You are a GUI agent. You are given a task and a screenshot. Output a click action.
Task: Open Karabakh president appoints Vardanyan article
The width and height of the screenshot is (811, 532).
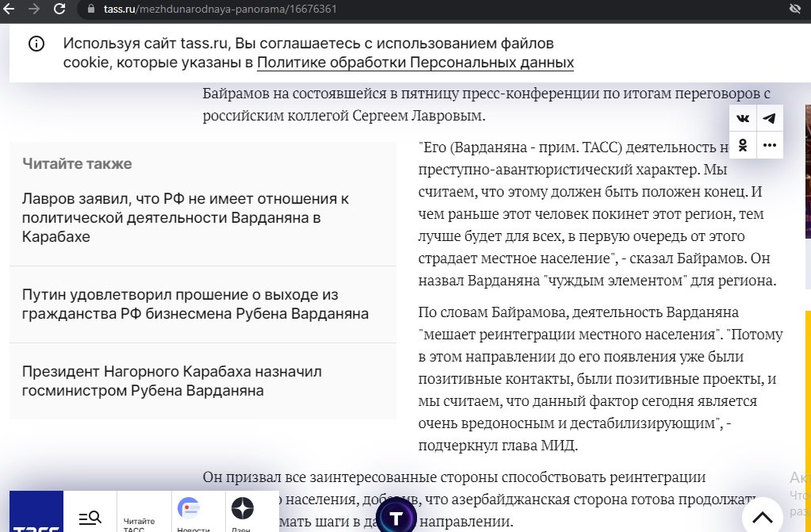click(x=172, y=381)
